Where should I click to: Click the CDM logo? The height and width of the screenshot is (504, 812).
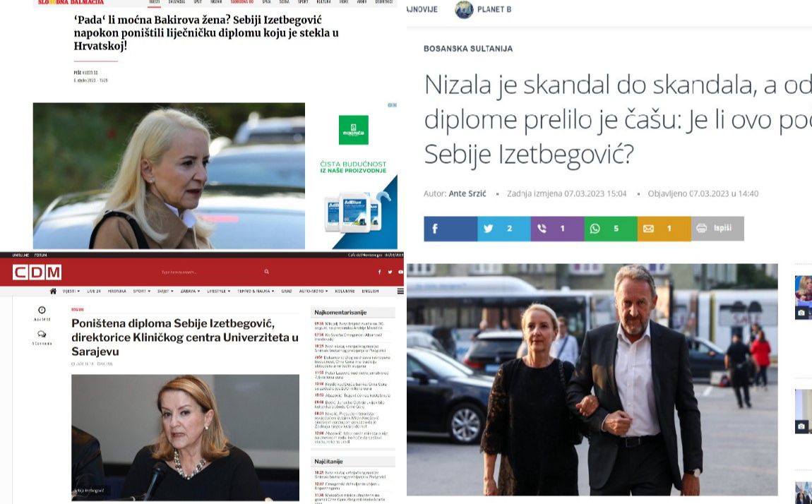coord(37,272)
